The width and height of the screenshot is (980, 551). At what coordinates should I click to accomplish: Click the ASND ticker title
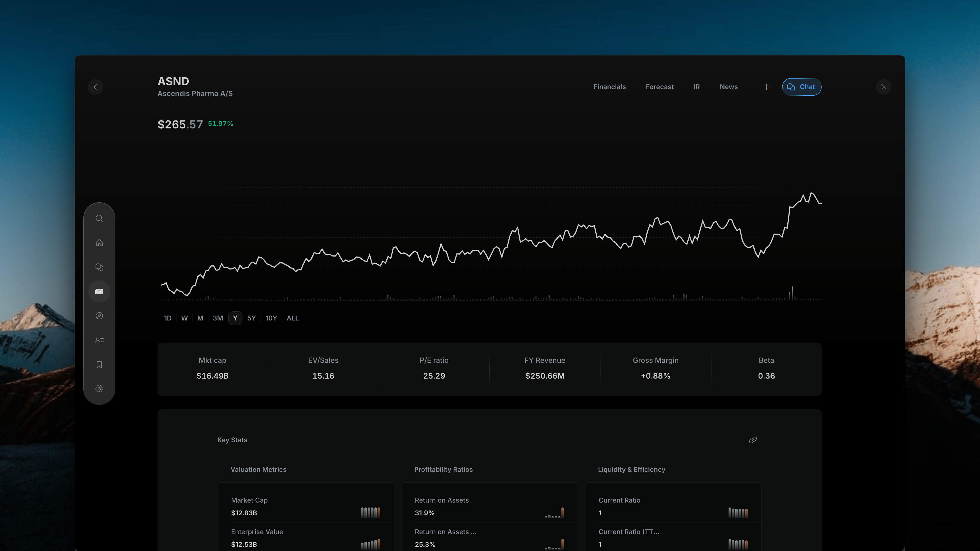click(174, 81)
